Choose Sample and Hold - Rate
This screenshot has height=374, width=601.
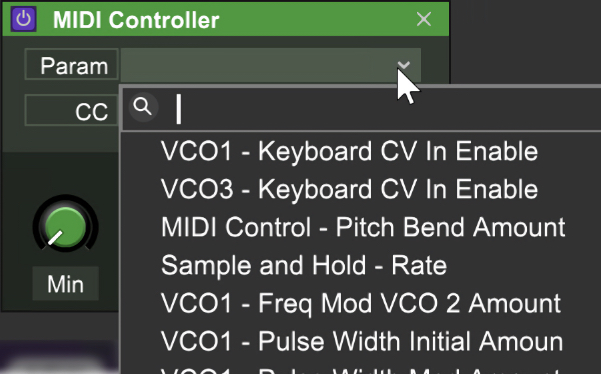click(304, 265)
